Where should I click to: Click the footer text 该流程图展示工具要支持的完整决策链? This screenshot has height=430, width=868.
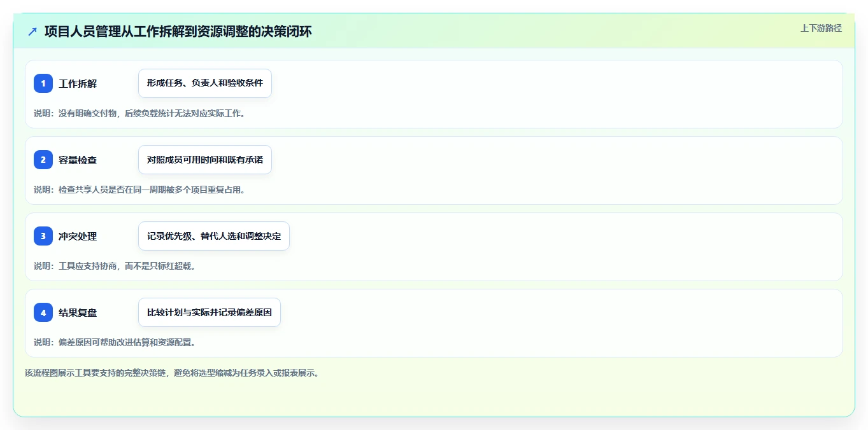tap(171, 373)
